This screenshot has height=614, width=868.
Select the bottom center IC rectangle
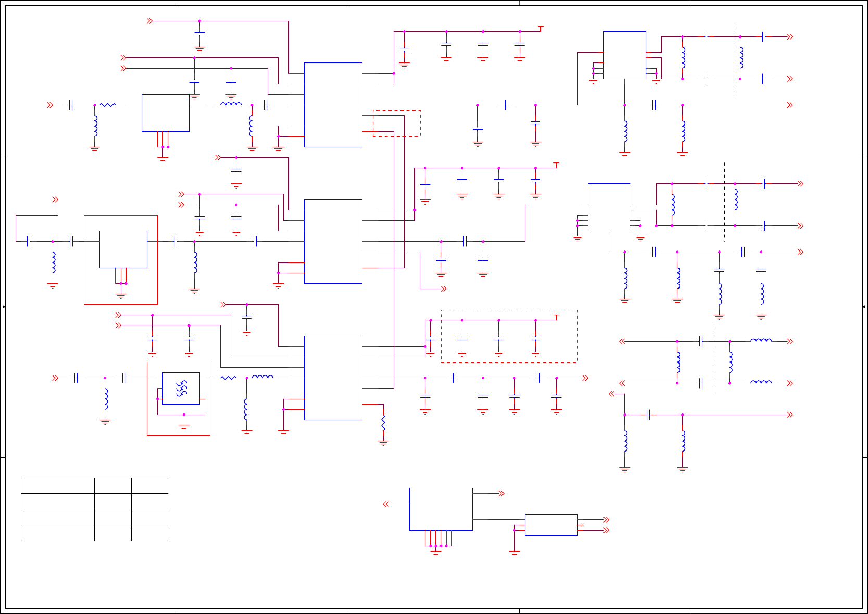(333, 378)
